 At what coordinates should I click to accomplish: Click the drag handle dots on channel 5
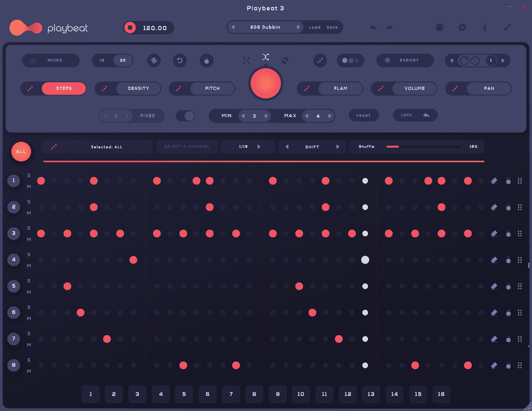point(520,286)
